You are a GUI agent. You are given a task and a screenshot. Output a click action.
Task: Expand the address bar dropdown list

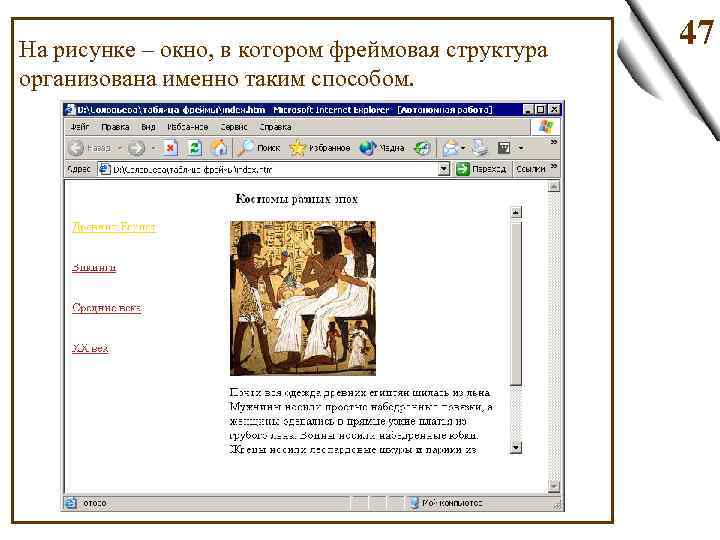click(444, 169)
